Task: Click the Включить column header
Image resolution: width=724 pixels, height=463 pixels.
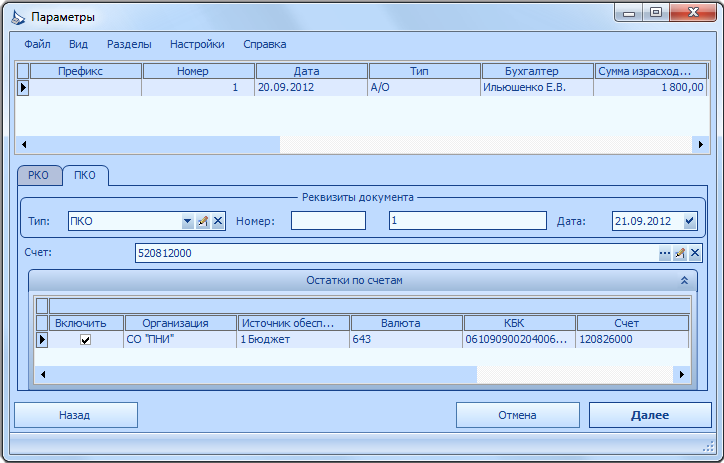Action: 86,323
